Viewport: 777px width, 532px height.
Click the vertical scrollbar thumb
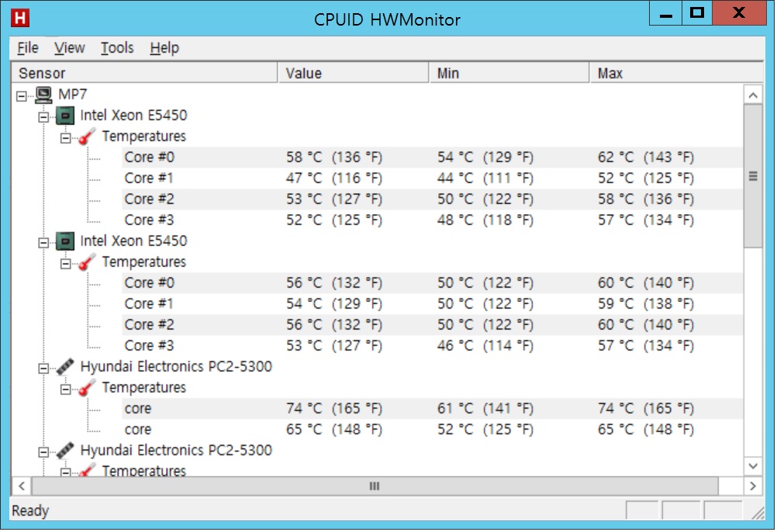point(753,176)
